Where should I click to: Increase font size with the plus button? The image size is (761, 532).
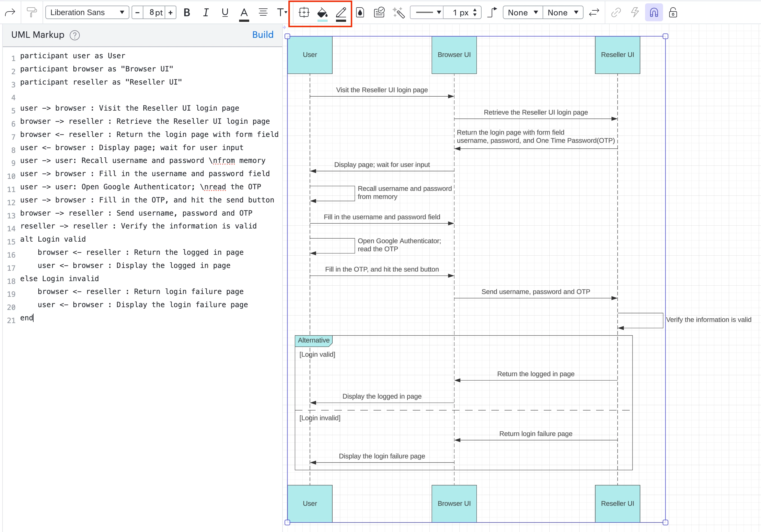point(170,13)
